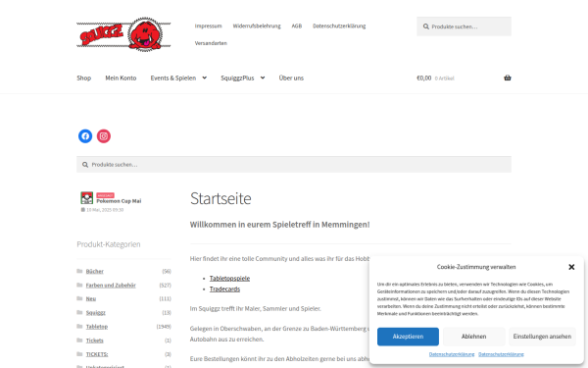Viewport: 588px width, 368px height.
Task: Go to Mein Konto
Action: (x=121, y=78)
